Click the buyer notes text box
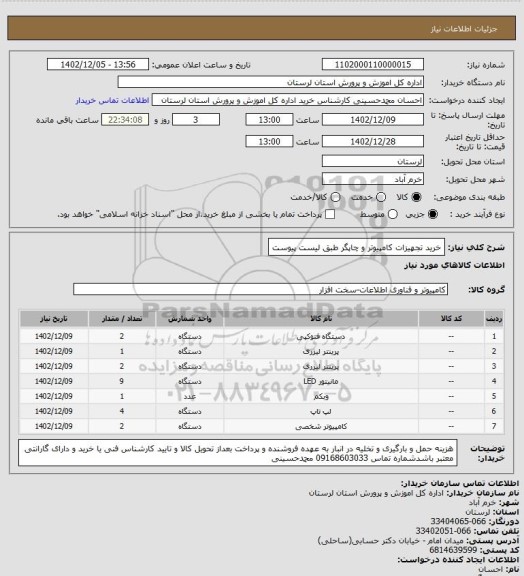524x576 pixels. click(238, 453)
